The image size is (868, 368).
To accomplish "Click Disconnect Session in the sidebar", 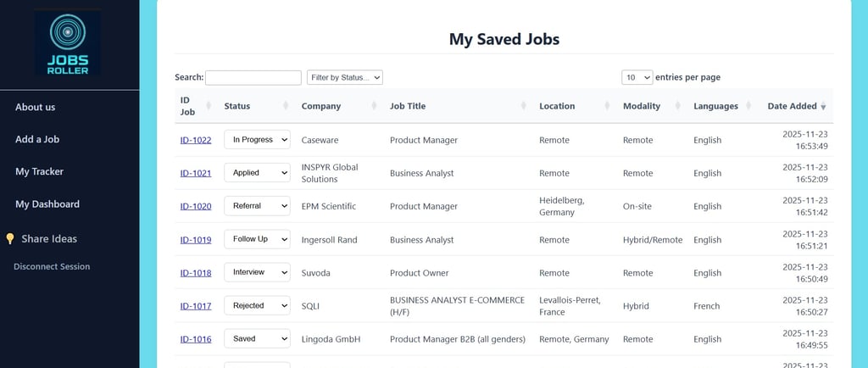I will tap(52, 266).
